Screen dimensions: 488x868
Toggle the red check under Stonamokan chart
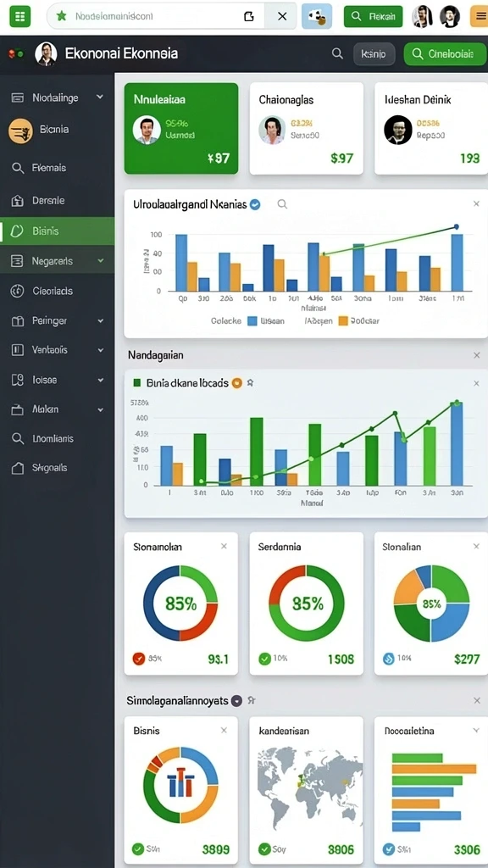coord(139,659)
